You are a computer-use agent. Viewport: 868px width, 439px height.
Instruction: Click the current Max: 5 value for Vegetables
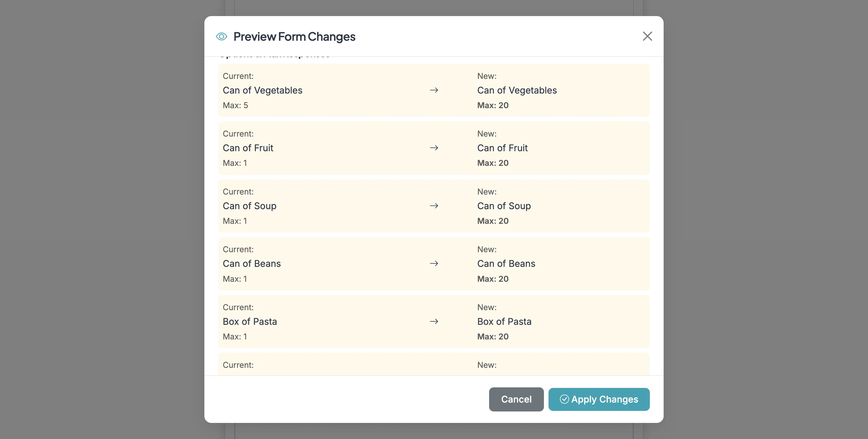[236, 105]
